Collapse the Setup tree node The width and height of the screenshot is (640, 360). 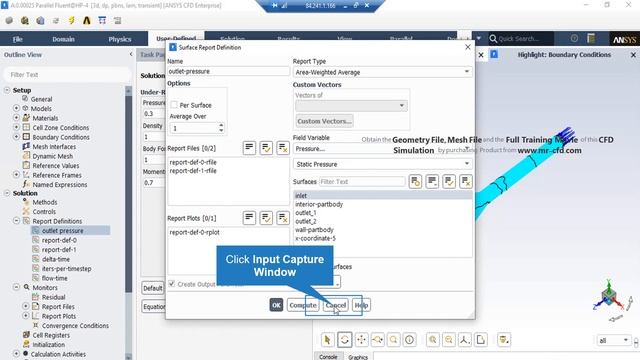point(7,90)
